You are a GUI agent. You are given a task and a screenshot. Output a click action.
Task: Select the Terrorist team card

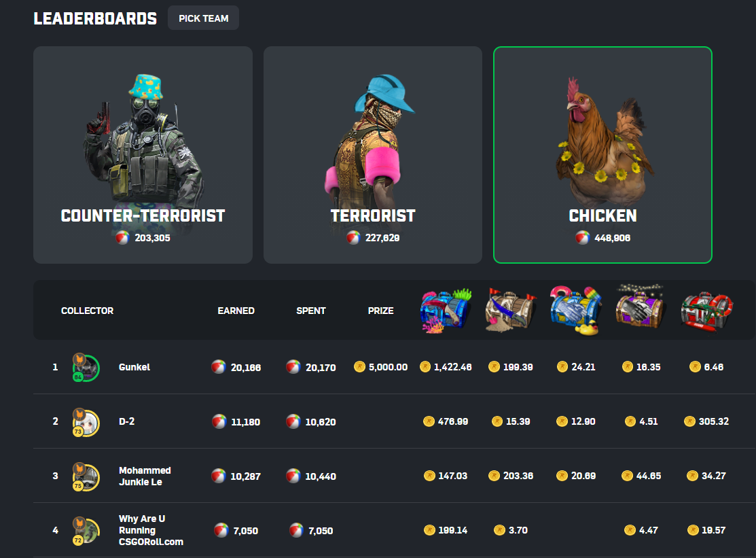(x=373, y=155)
